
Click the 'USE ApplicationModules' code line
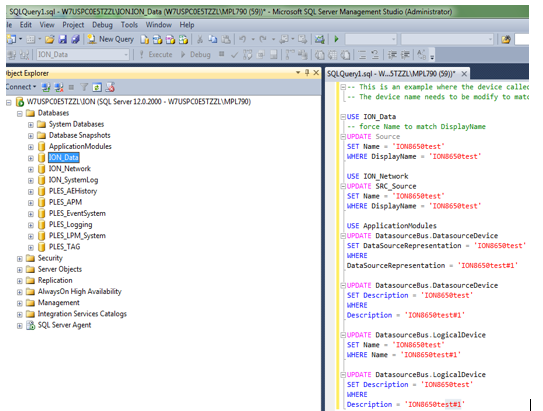point(392,226)
